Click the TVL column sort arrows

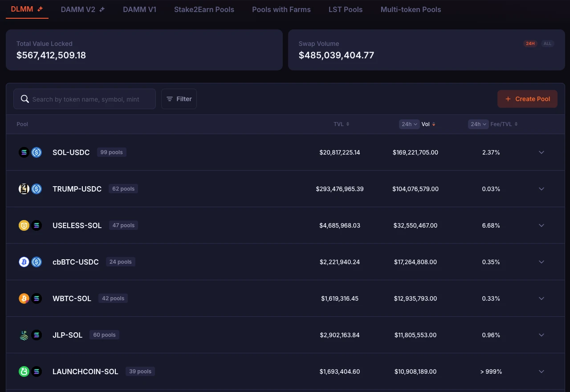(348, 124)
